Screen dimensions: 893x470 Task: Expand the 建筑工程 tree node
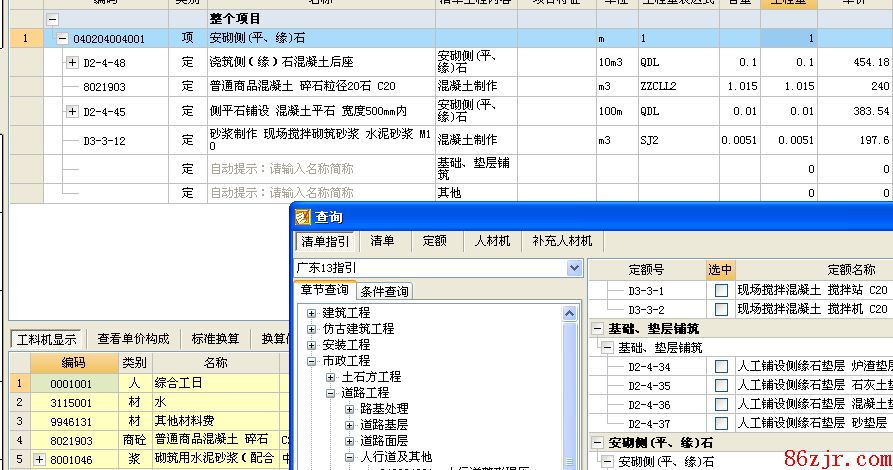click(311, 313)
